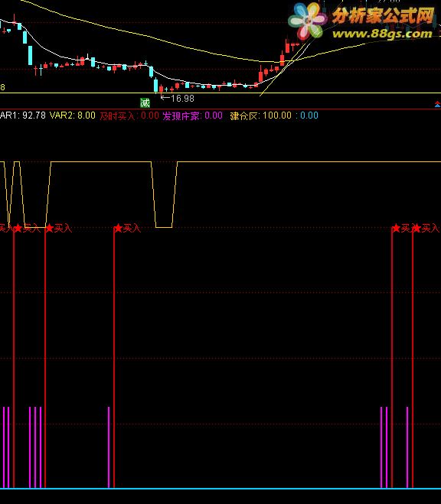Click the cyan baseline at the chart bottom
Viewport: 441px width, 504px height.
click(x=220, y=489)
